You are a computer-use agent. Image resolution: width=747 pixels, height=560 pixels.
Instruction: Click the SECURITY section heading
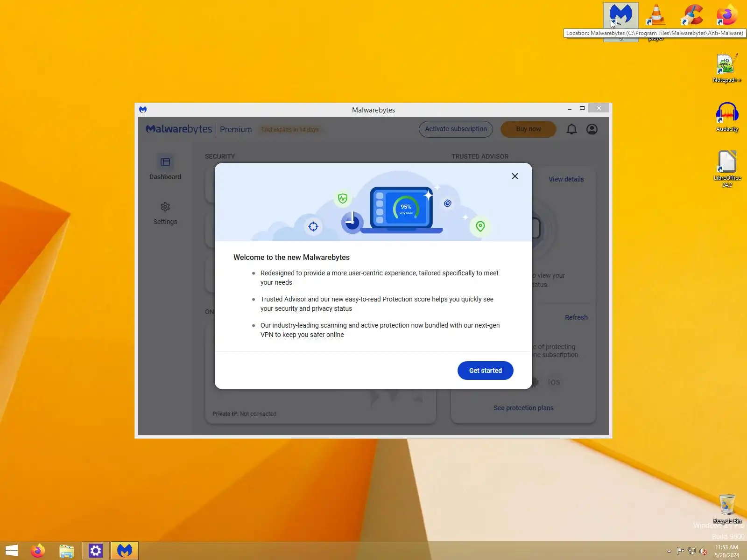pyautogui.click(x=220, y=156)
